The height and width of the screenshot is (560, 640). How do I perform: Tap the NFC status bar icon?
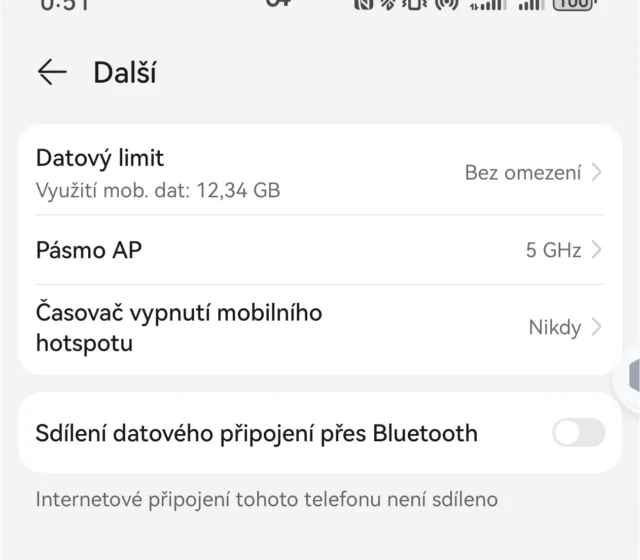click(x=365, y=4)
